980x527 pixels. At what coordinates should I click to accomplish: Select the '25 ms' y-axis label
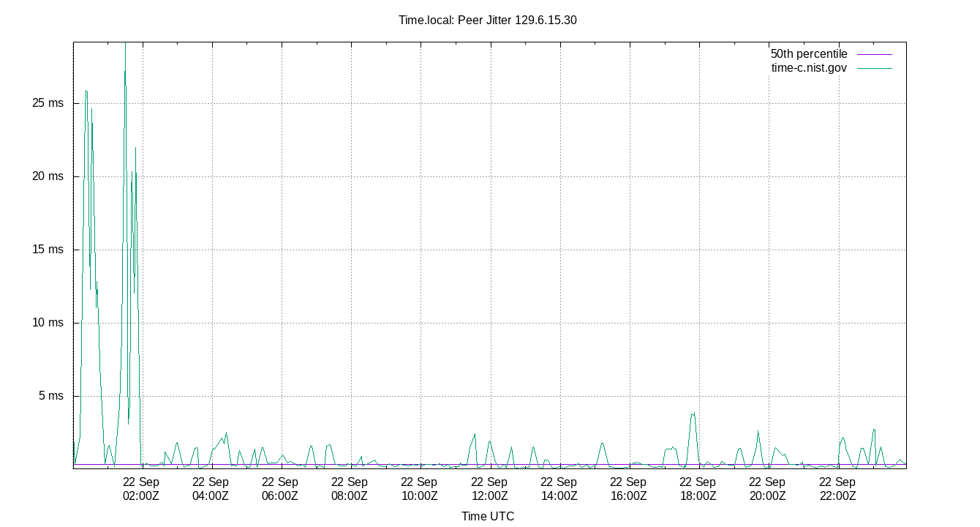click(x=48, y=103)
